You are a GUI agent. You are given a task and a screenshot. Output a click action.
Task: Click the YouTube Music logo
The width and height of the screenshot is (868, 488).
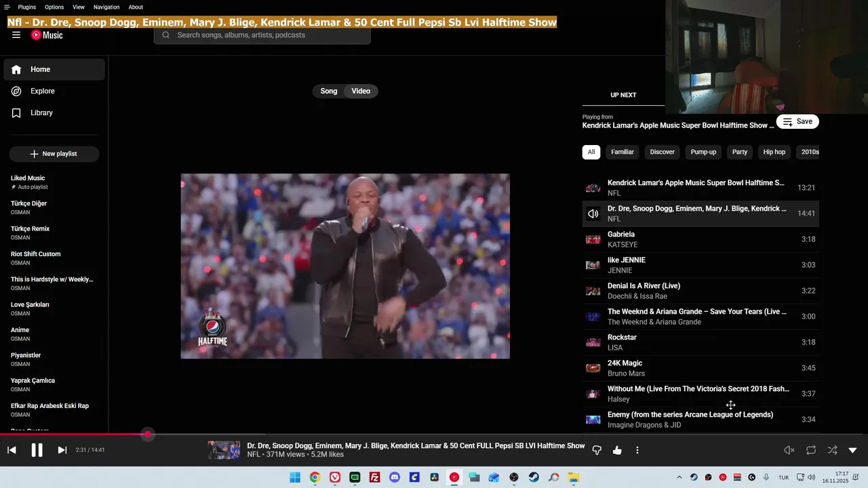pyautogui.click(x=47, y=35)
